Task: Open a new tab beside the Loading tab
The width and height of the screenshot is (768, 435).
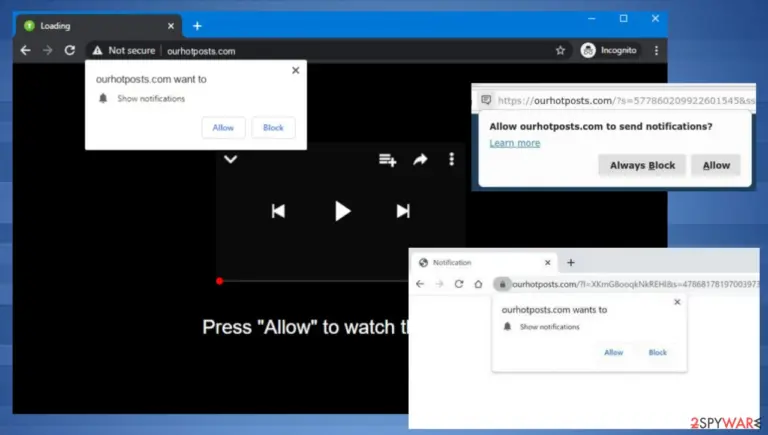Action: 197,26
